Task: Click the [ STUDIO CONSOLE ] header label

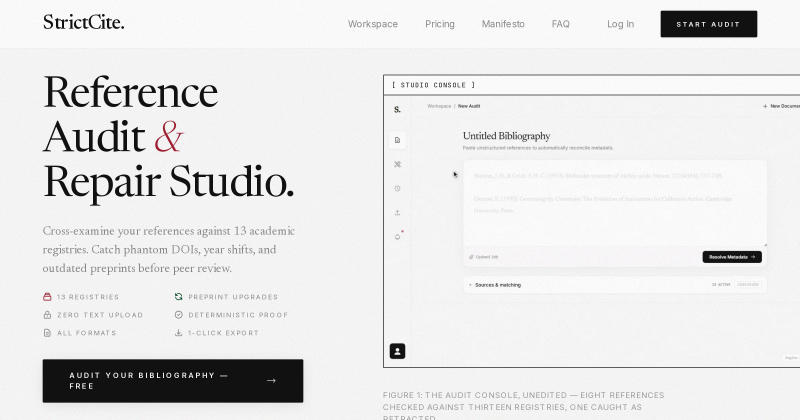Action: (x=434, y=85)
